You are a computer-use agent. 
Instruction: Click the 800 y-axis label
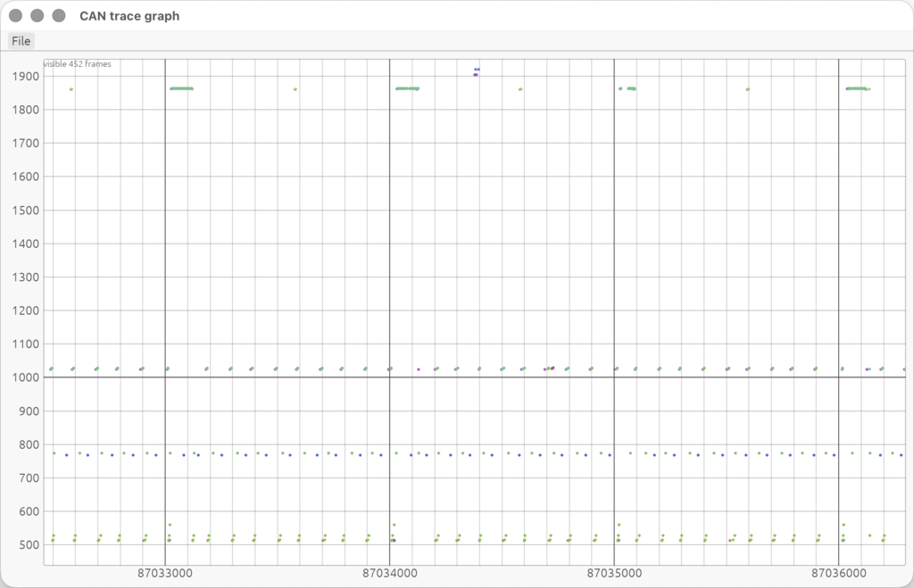29,444
